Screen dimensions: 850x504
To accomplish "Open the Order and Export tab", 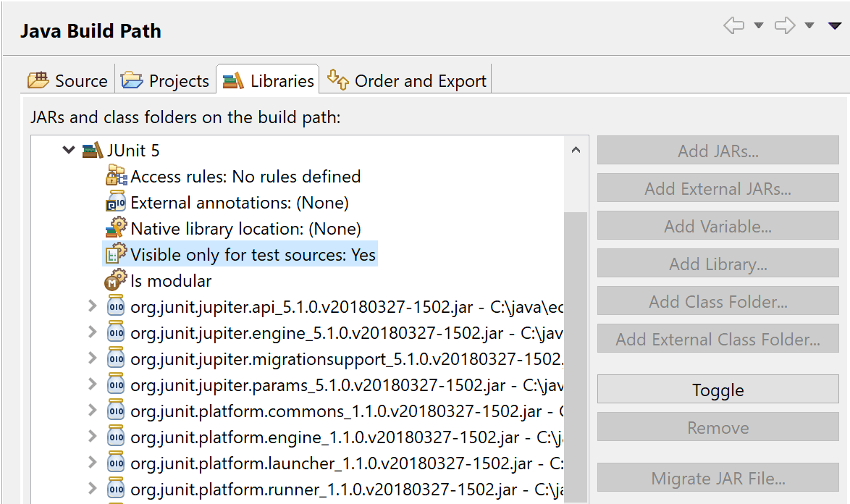I will tap(406, 81).
